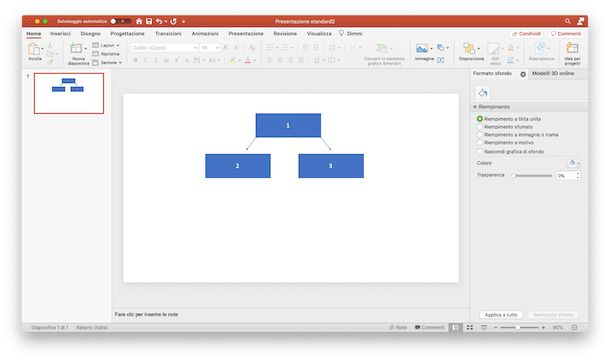Open the Incolla dropdown arrow
Viewport: 610px width, 361px height.
click(42, 49)
